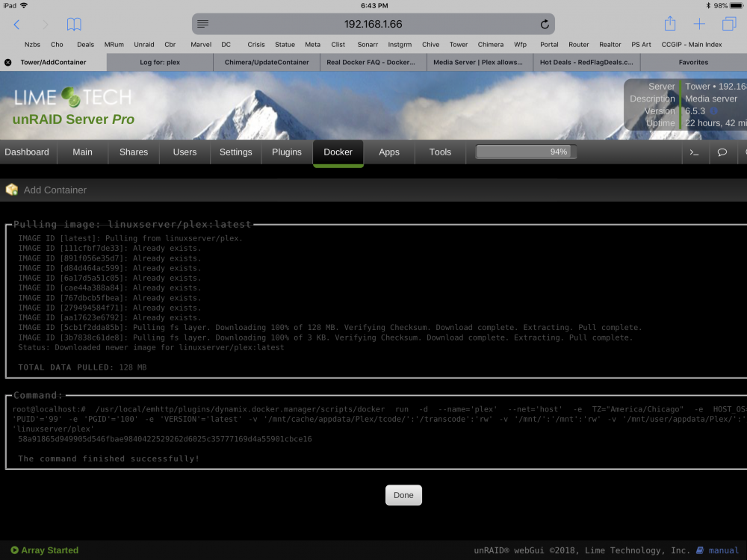
Task: Open the CCGIP - Main Index bookmark
Action: (x=692, y=44)
